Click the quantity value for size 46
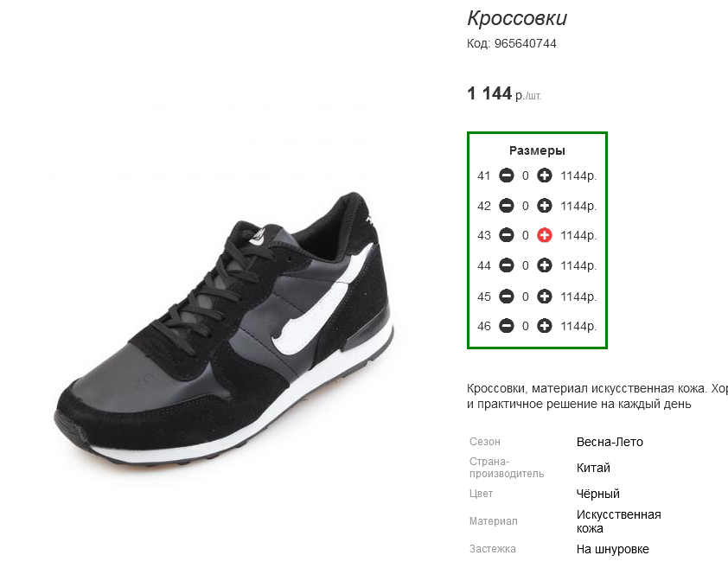 (x=525, y=326)
